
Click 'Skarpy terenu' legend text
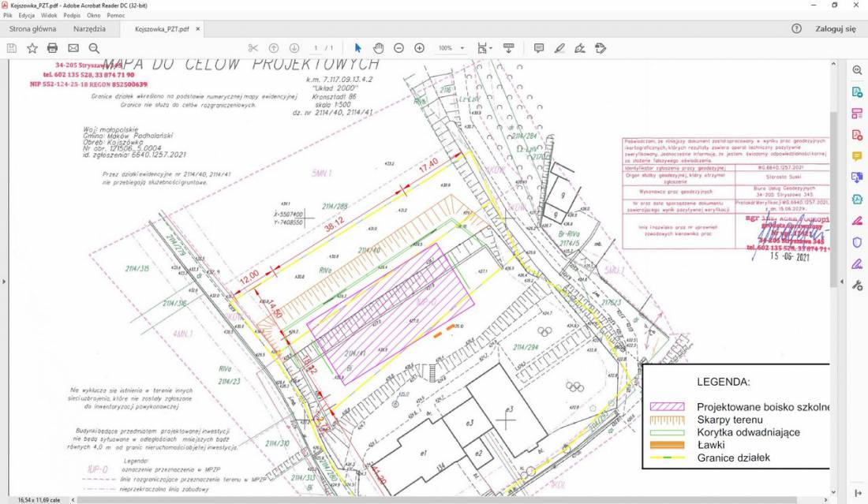point(730,420)
